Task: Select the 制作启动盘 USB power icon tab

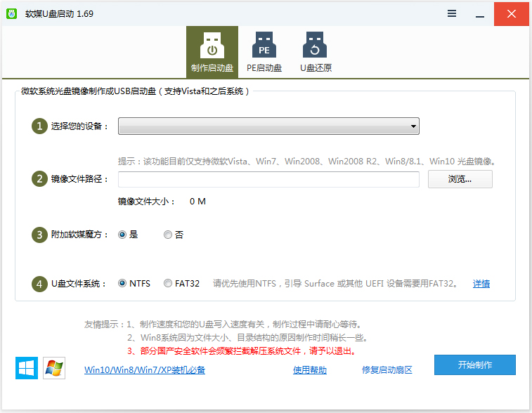Action: pos(212,52)
